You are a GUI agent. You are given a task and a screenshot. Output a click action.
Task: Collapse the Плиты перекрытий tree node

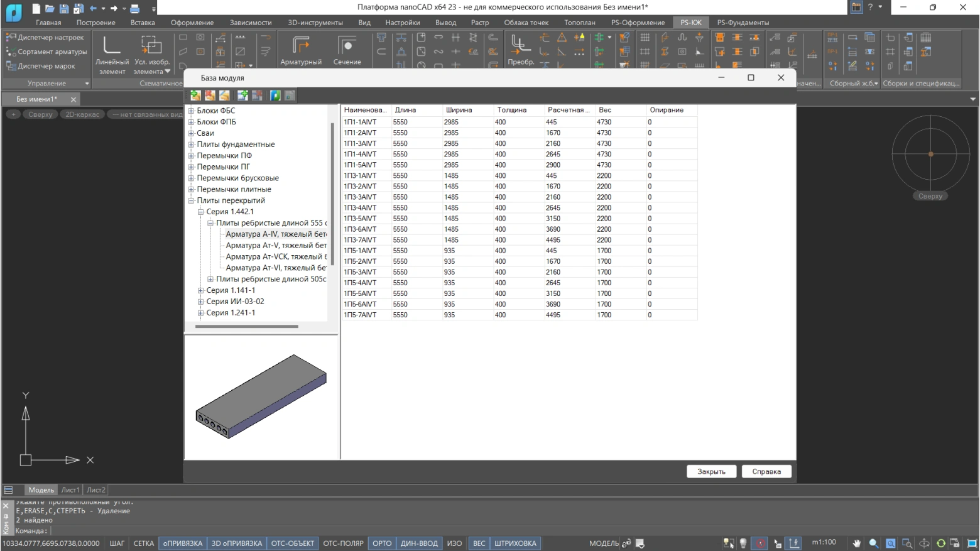pos(191,201)
